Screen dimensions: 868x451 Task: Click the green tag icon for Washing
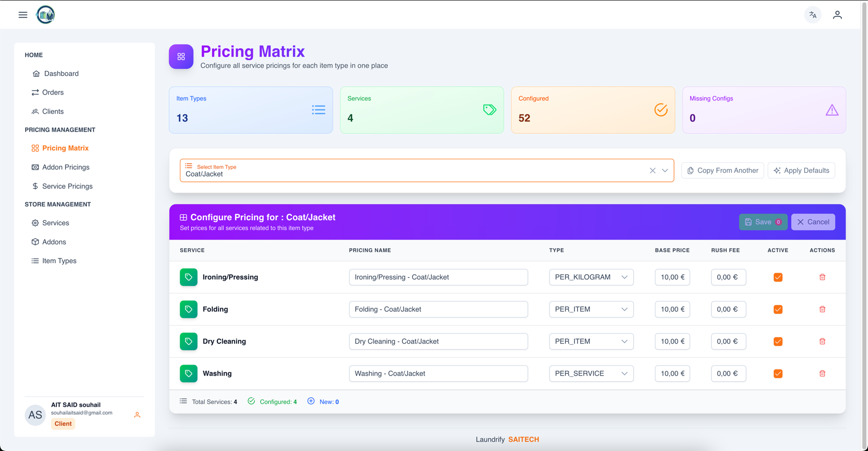coord(188,374)
